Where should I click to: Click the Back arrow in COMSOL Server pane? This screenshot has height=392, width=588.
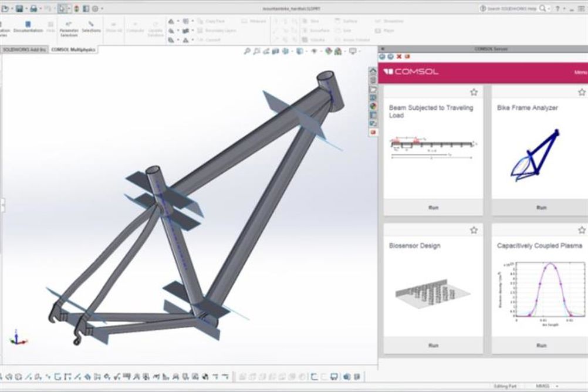(x=382, y=56)
